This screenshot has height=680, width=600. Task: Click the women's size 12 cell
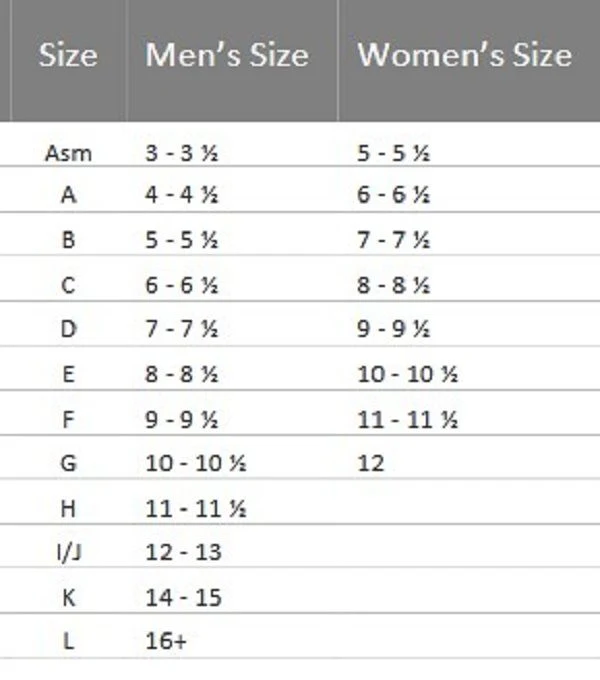[x=371, y=464]
